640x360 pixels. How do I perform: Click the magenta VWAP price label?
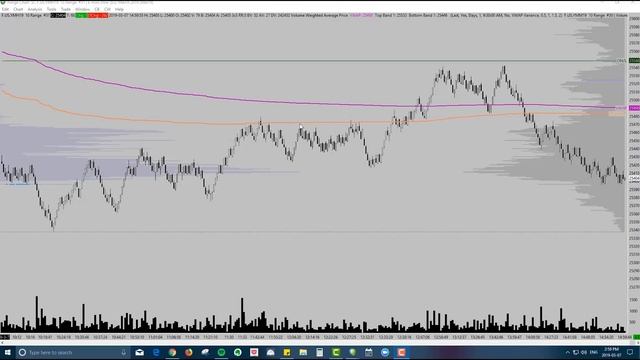(634, 108)
